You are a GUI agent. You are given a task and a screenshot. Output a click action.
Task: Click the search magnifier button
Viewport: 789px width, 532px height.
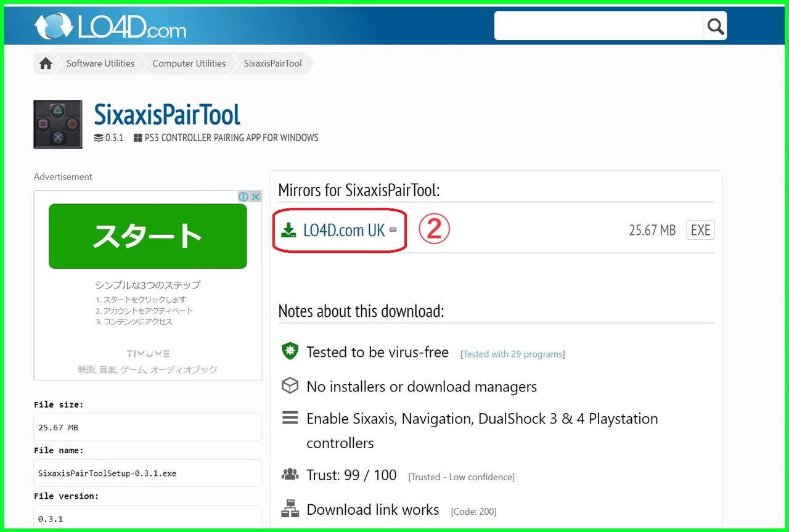pyautogui.click(x=715, y=26)
